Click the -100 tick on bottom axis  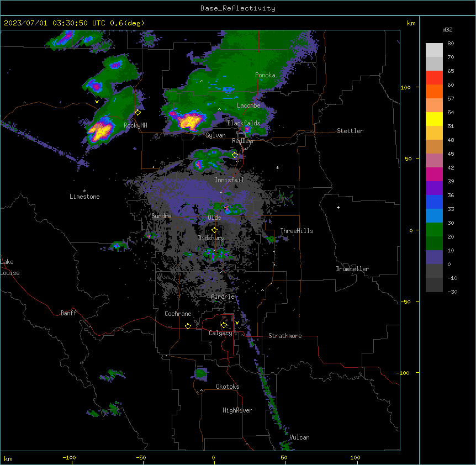tap(69, 457)
